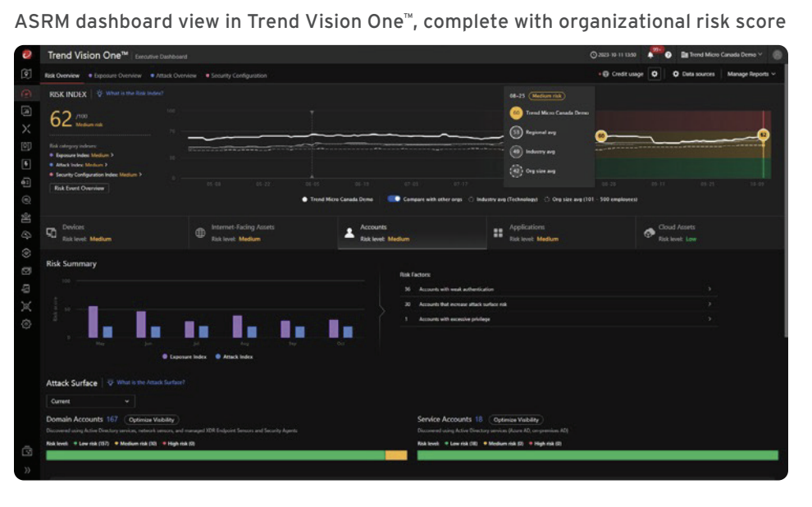Click the 60 score marker on chart
Image resolution: width=812 pixels, height=507 pixels.
tap(600, 136)
